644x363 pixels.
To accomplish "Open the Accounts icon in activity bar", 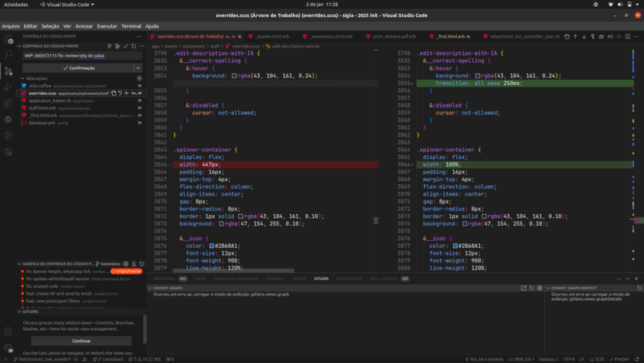I will [x=8, y=332].
